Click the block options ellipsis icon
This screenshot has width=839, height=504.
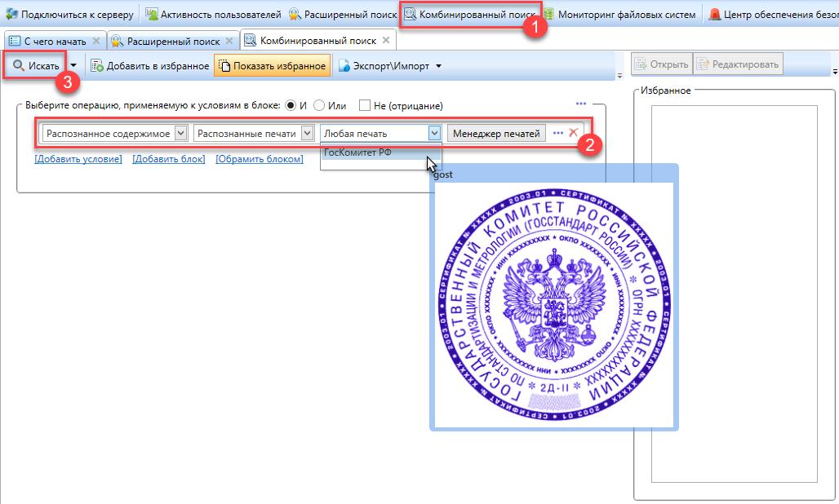(x=581, y=104)
